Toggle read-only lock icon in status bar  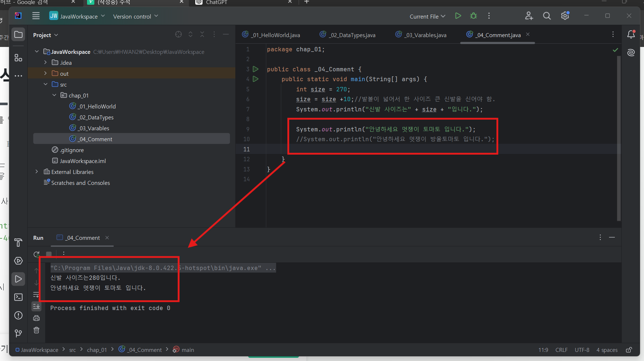pyautogui.click(x=629, y=350)
